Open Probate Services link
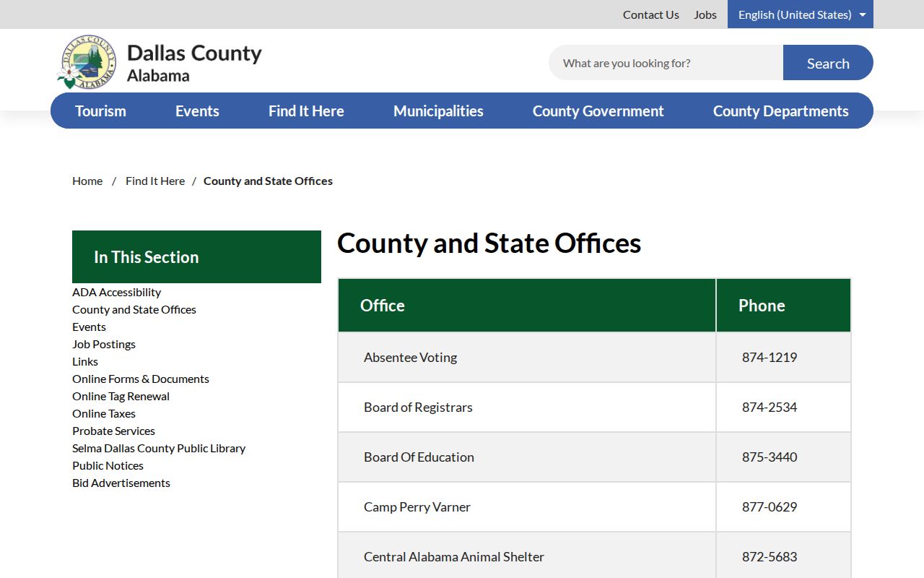The width and height of the screenshot is (924, 578). click(113, 431)
